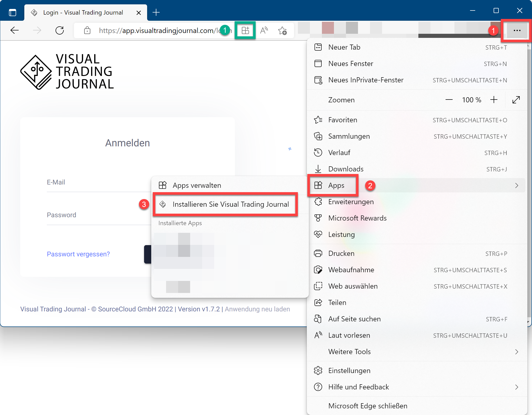The image size is (532, 415).
Task: Close the Login - Visual Trading Journal tab
Action: [x=139, y=13]
